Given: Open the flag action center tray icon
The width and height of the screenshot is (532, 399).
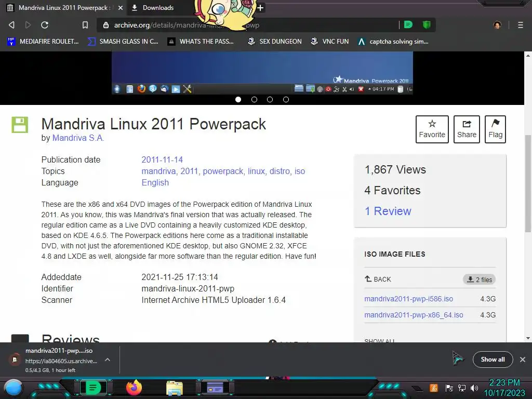Looking at the screenshot, I should coord(449,388).
